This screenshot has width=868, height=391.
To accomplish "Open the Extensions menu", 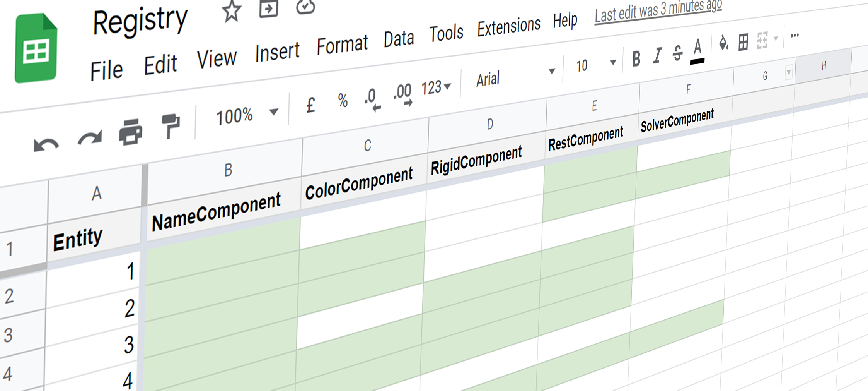I will [x=508, y=27].
